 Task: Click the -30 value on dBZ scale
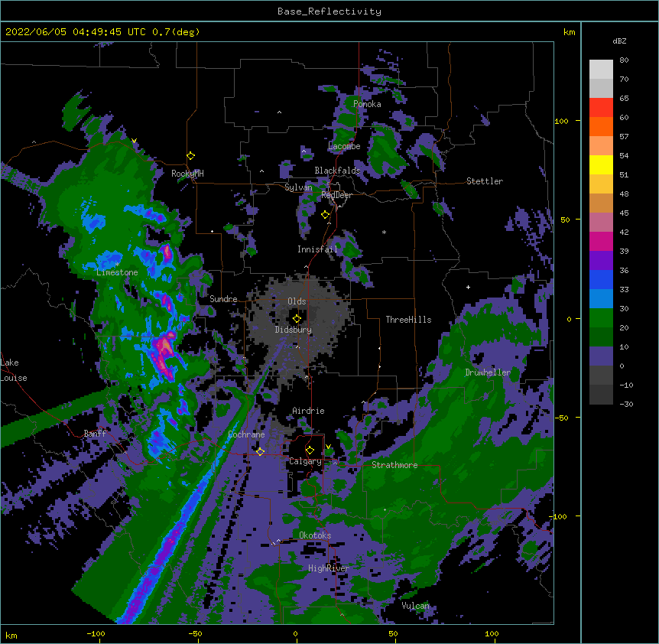(x=626, y=404)
